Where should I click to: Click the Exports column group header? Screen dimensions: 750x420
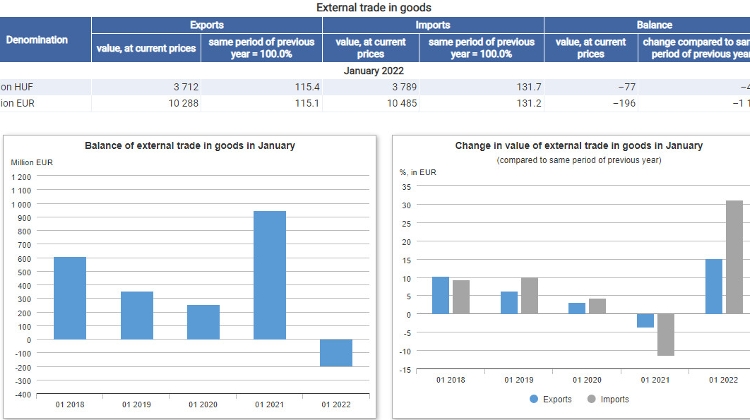pos(206,24)
